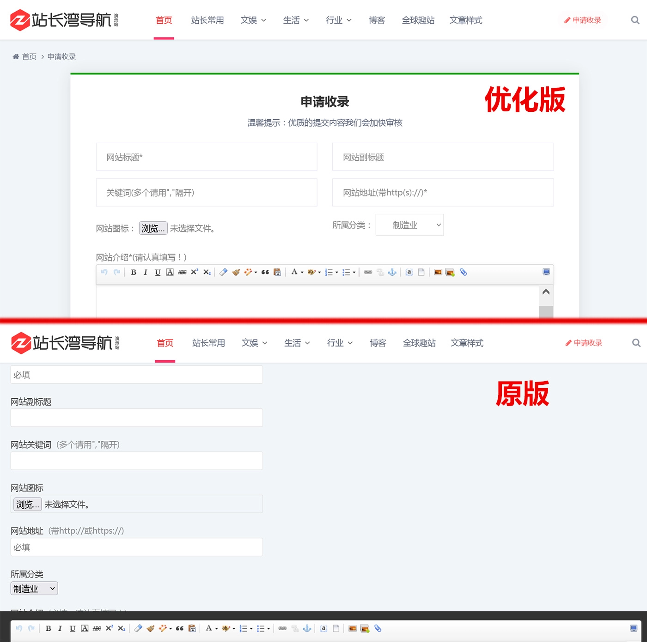Expand the 文娱 menu in 优化版 navigation

253,20
